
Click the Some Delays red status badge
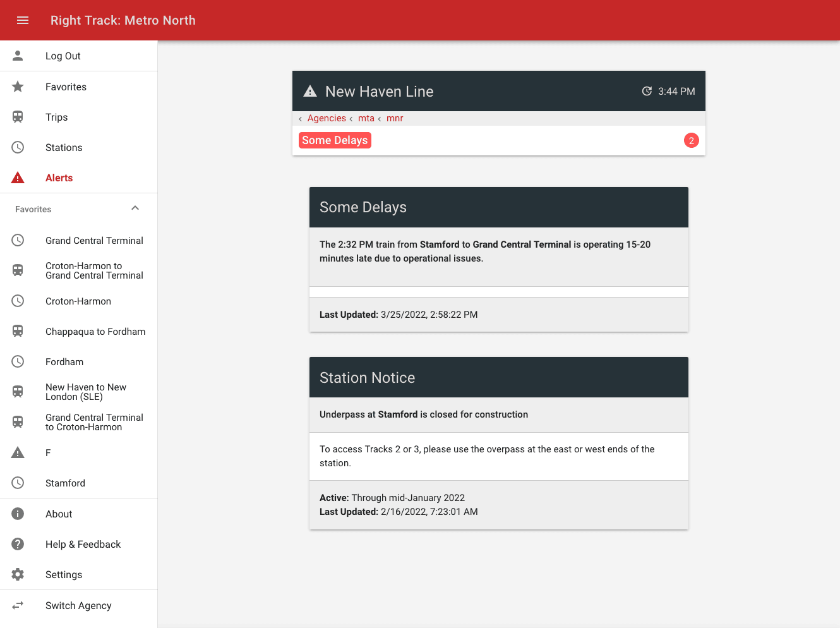(335, 140)
